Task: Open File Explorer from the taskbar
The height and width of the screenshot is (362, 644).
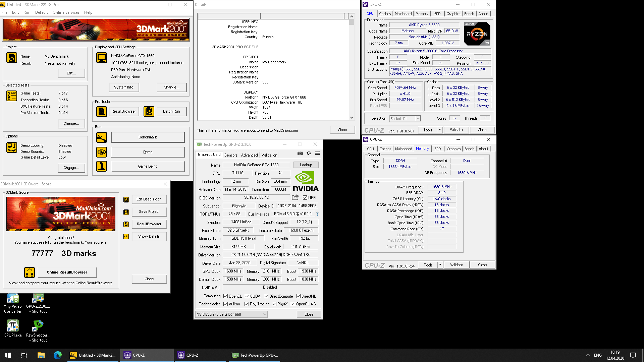Action: click(41, 355)
